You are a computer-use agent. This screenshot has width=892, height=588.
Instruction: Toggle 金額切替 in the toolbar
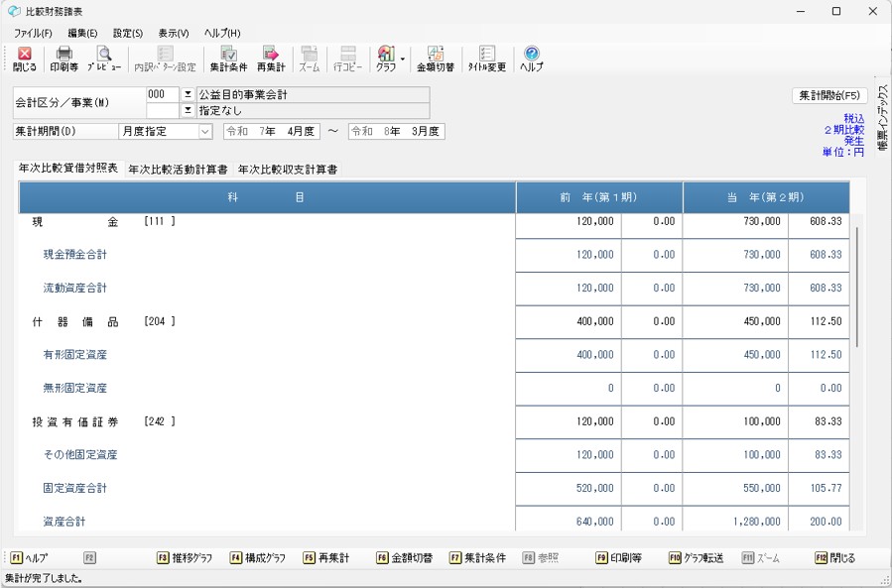[x=435, y=59]
